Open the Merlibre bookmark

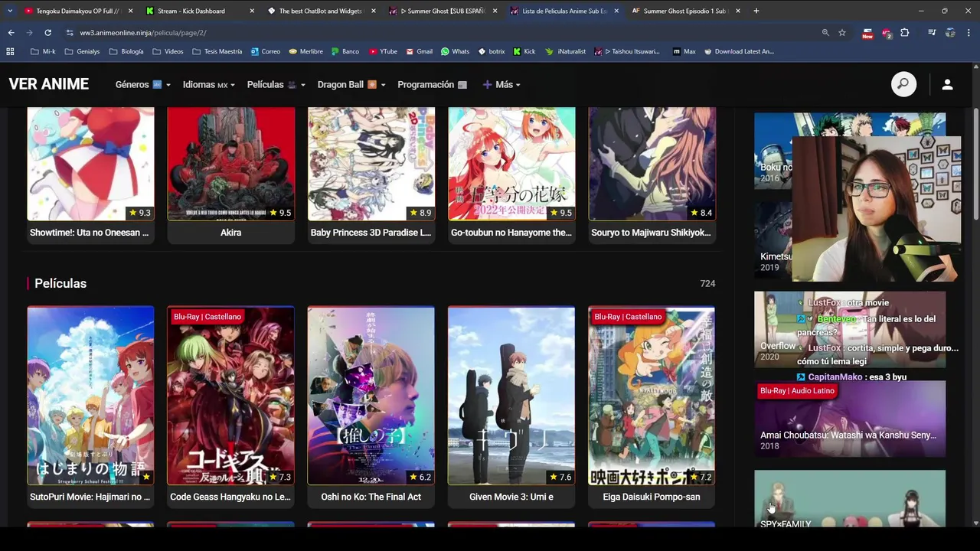(306, 51)
